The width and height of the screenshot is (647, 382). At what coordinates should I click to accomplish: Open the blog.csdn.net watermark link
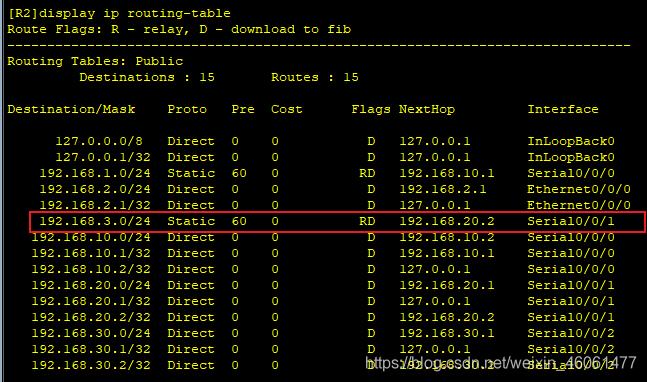coord(501,363)
